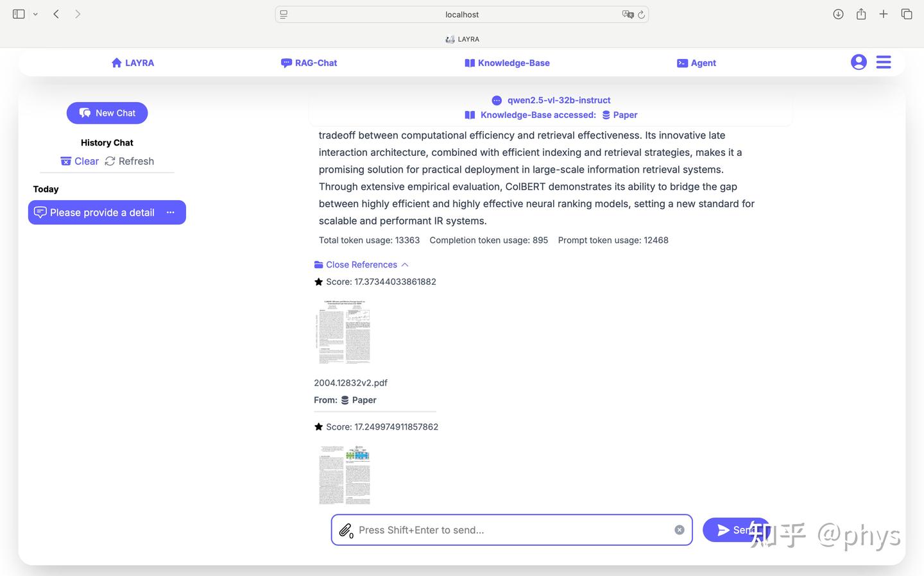
Task: Open the three-dot options on history chat
Action: point(171,212)
